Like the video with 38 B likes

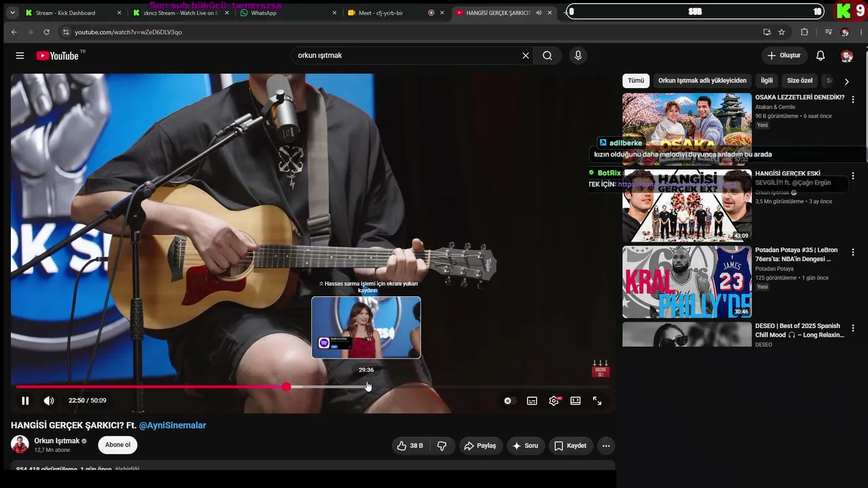tap(410, 446)
